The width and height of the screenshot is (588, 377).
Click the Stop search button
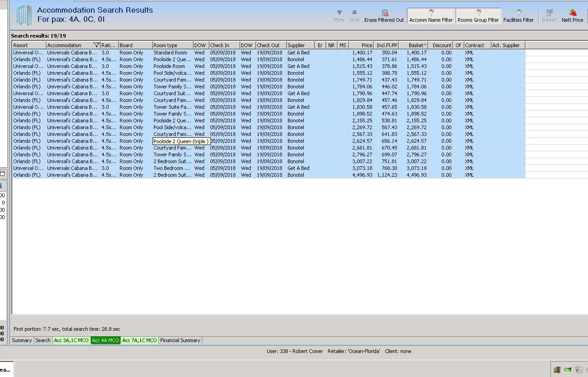pyautogui.click(x=354, y=16)
